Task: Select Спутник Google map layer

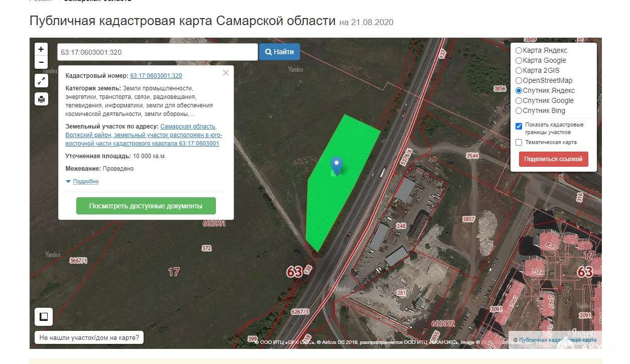Action: pos(519,100)
